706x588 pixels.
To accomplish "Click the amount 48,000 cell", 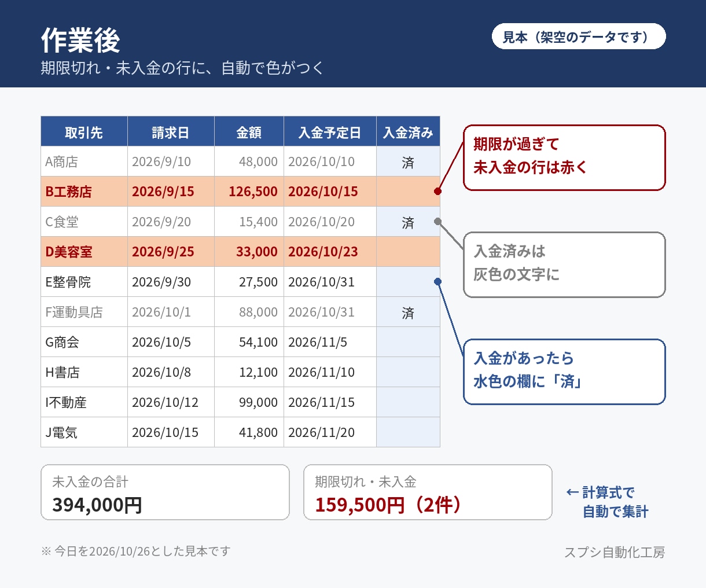I will coord(249,161).
